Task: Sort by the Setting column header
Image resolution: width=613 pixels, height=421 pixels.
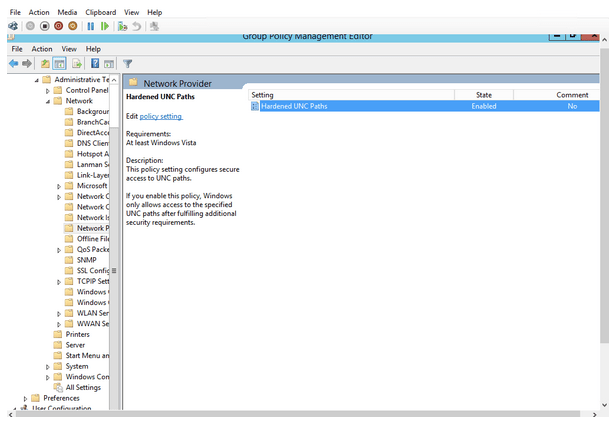Action: click(x=351, y=95)
